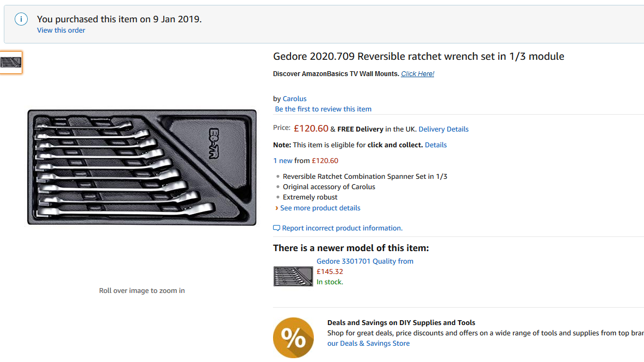This screenshot has height=362, width=644.
Task: Open the product title Gedore 2020.709
Action: (x=418, y=56)
